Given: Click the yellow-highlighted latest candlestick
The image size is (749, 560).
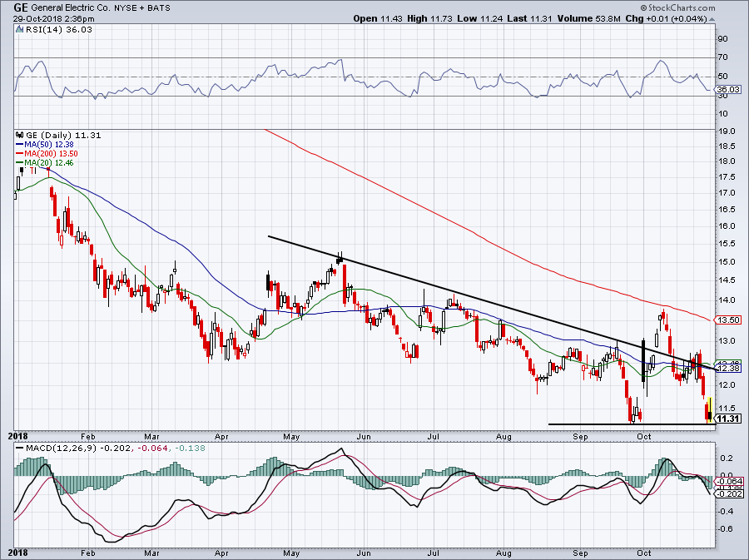Looking at the screenshot, I should tap(711, 409).
